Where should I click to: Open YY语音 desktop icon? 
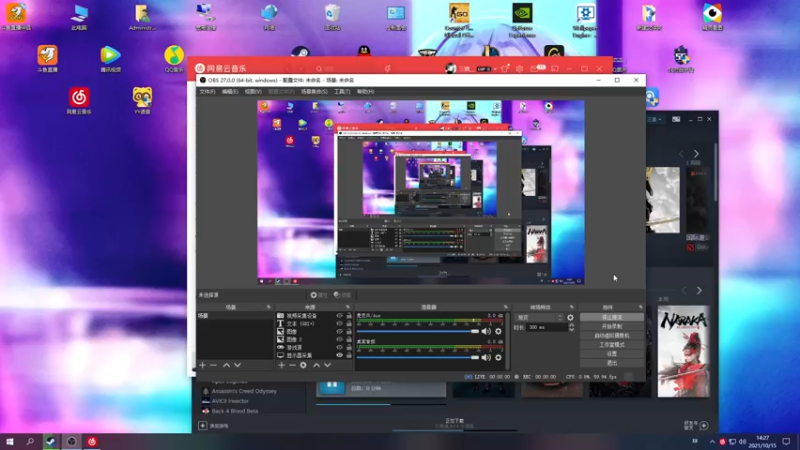pyautogui.click(x=142, y=100)
